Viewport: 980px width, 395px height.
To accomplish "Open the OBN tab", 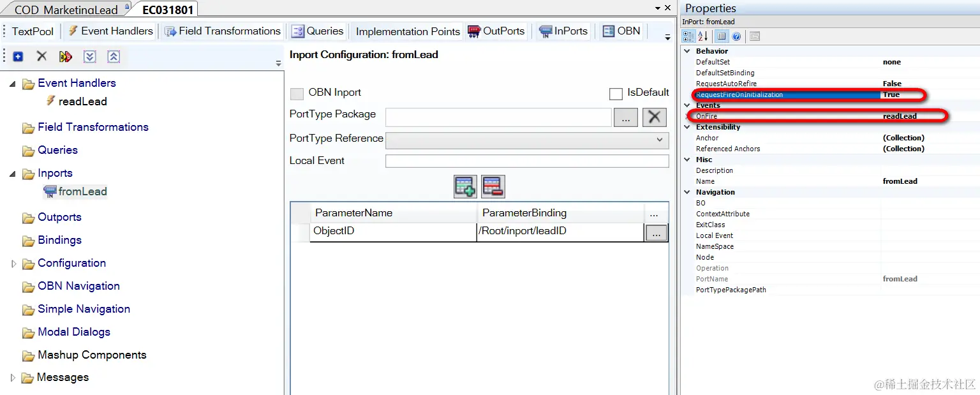I will click(621, 31).
